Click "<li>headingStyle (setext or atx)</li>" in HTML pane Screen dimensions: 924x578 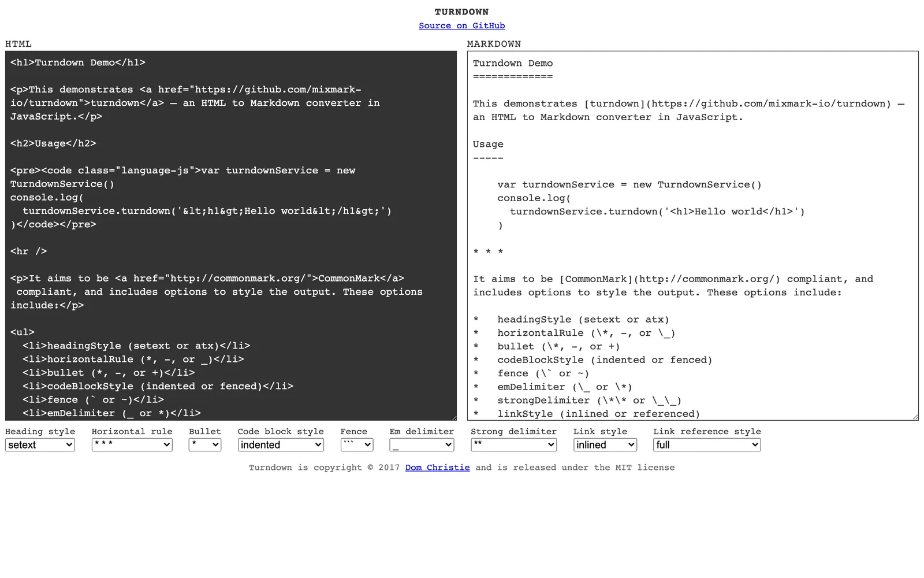coord(136,346)
